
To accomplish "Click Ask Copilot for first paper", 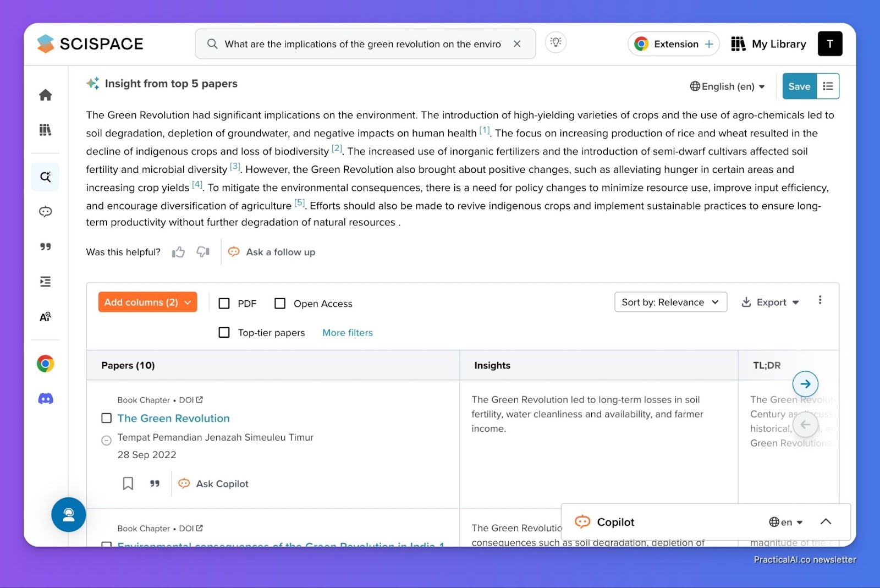I will pyautogui.click(x=214, y=483).
